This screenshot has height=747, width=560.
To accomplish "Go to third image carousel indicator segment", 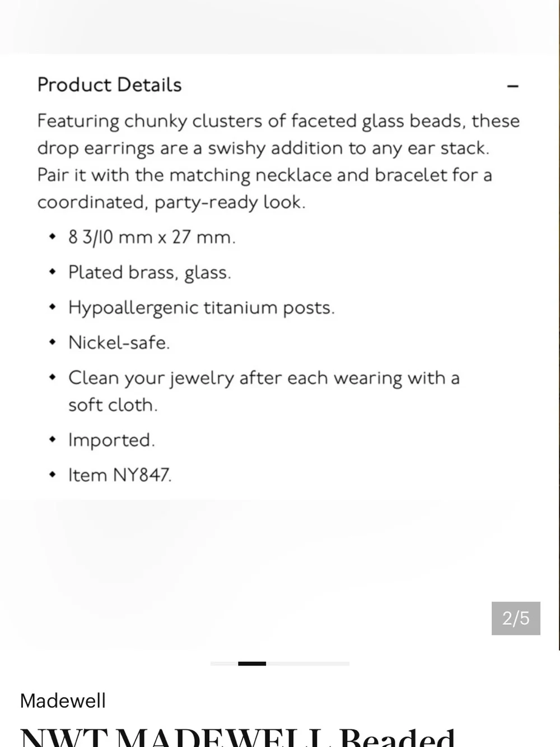I will pyautogui.click(x=280, y=664).
